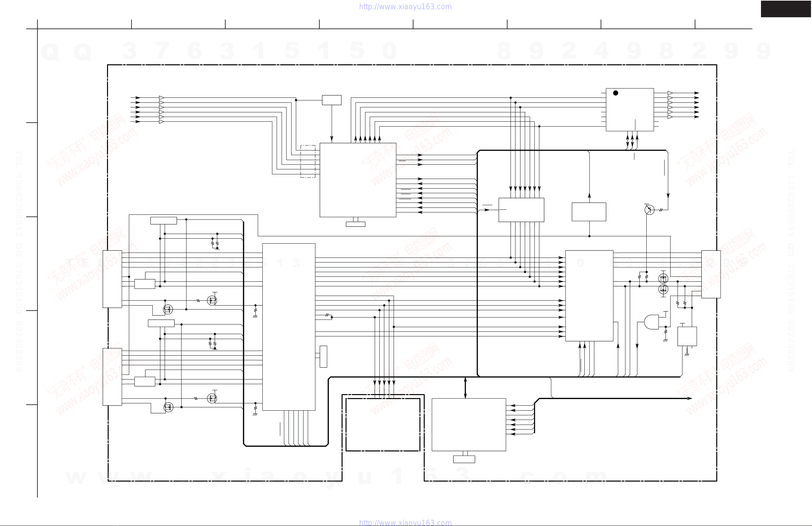Viewport: 812px width, 526px height.
Task: Click the AND gate symbol
Action: tap(651, 322)
